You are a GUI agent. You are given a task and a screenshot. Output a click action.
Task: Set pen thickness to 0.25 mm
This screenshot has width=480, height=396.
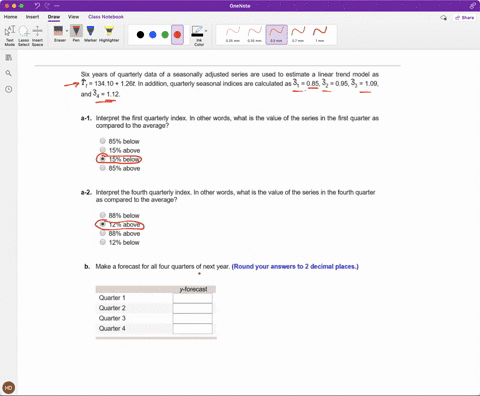232,35
